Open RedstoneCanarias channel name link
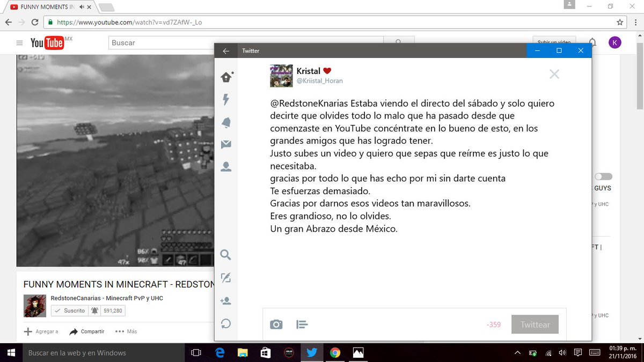Viewport: 644px width, 362px height. (107, 298)
